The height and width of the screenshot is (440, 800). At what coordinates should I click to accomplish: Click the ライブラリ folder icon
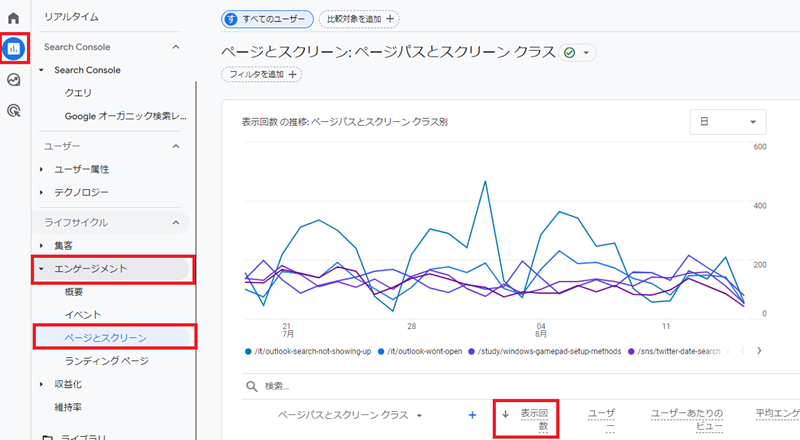[x=47, y=437]
